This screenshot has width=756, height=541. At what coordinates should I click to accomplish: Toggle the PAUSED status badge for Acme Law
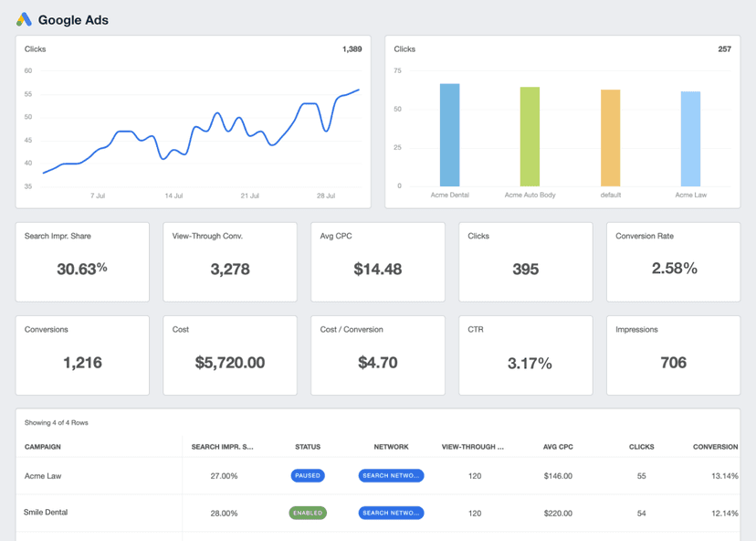(x=308, y=475)
